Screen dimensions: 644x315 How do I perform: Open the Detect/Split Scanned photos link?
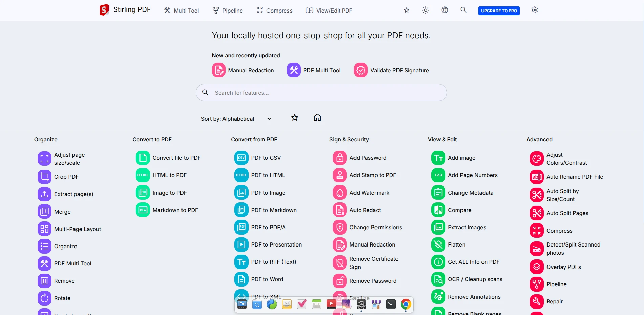(x=573, y=249)
